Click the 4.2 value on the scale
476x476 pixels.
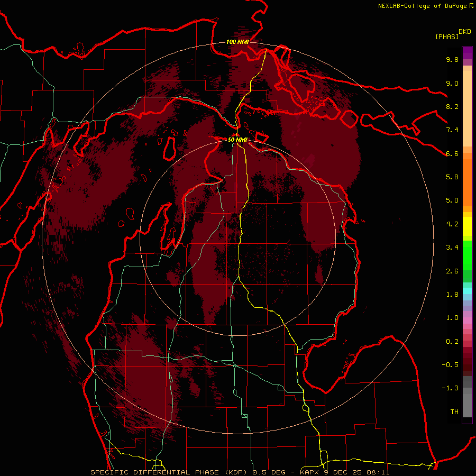click(452, 224)
